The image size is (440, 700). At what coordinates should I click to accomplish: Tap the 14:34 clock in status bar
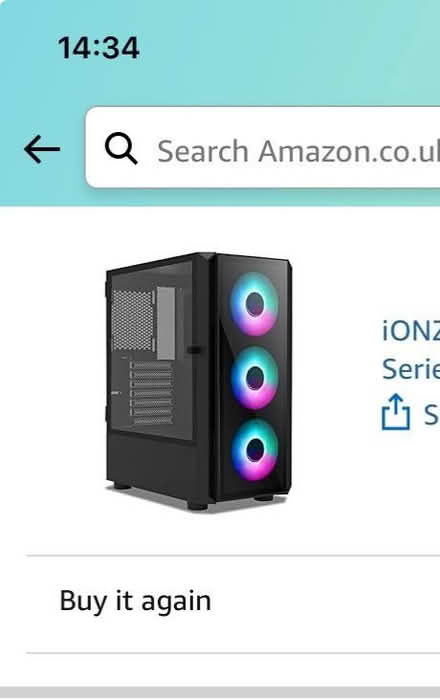click(98, 48)
